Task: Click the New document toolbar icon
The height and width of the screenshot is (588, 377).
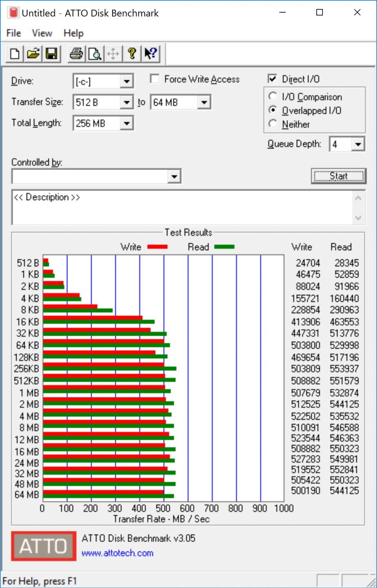Action: click(x=15, y=53)
